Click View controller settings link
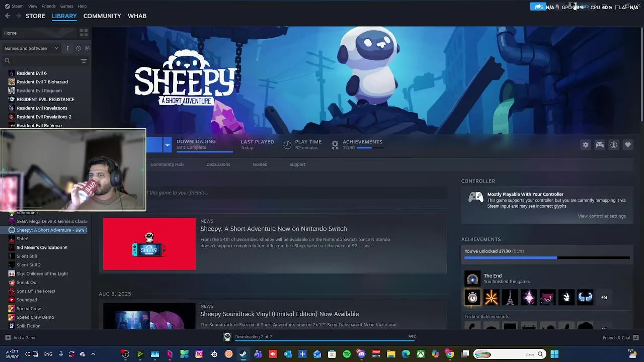This screenshot has height=362, width=644. click(x=602, y=216)
